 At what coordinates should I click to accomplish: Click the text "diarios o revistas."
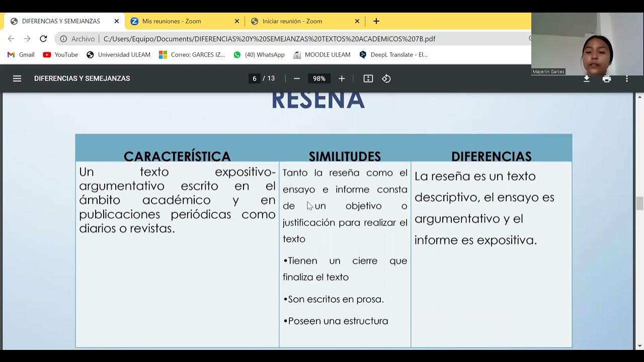[x=127, y=228]
